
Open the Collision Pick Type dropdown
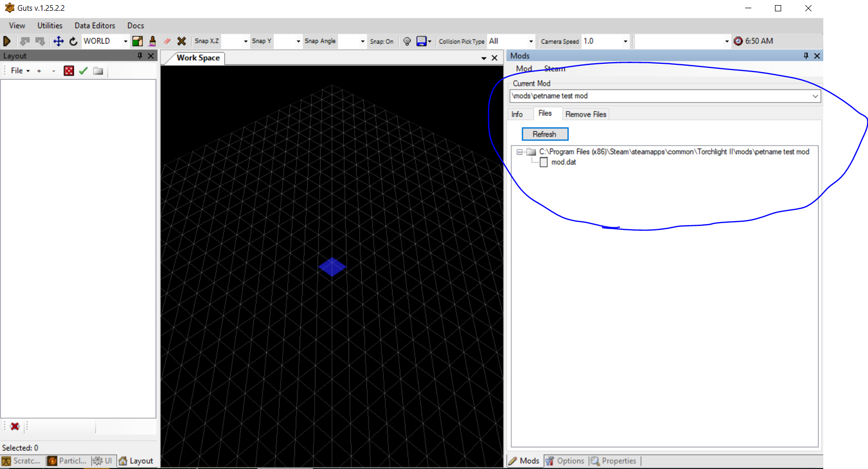tap(531, 41)
